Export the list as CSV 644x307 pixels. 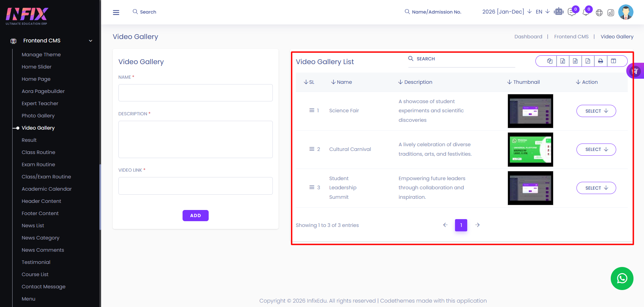[x=575, y=61]
